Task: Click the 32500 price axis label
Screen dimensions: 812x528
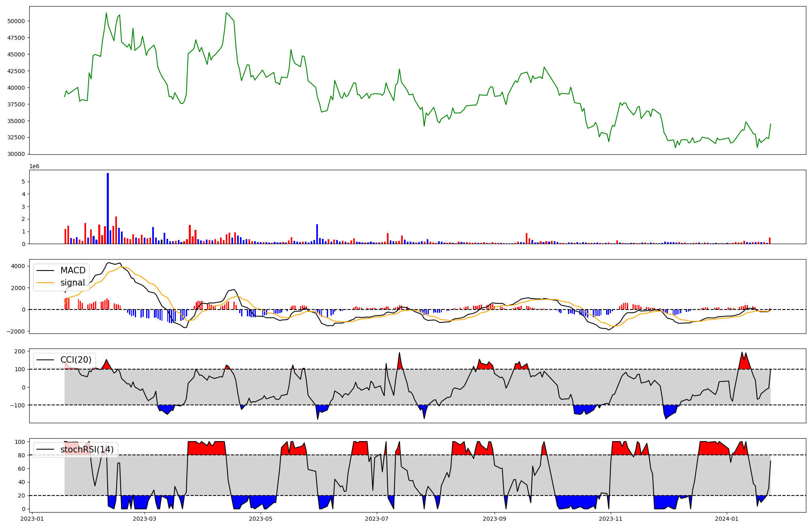Action: 16,137
